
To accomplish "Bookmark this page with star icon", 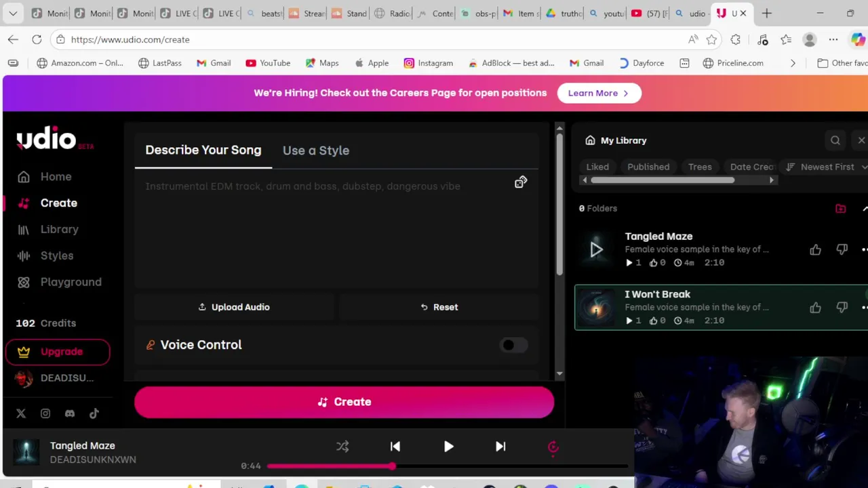I will 711,39.
